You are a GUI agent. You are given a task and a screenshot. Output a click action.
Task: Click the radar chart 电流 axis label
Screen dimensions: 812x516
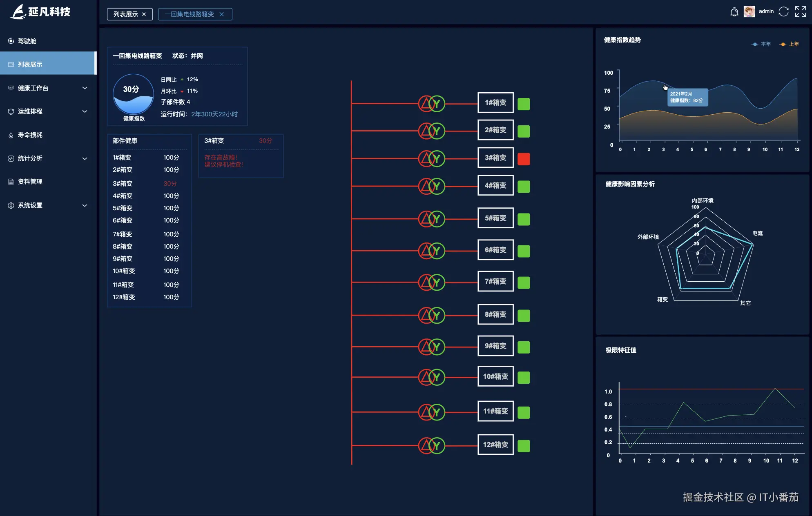[758, 234]
